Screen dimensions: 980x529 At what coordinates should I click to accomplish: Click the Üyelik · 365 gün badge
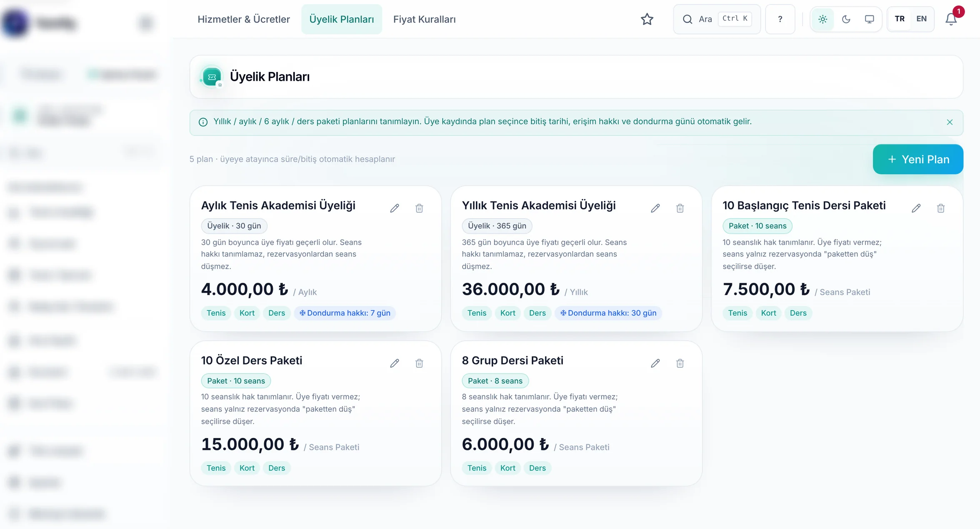(497, 226)
